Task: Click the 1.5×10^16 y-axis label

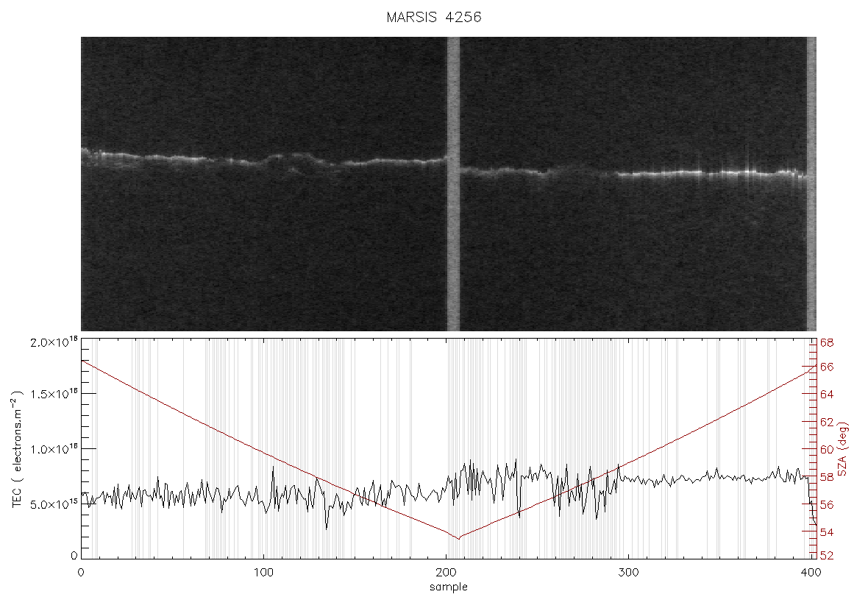Action: (x=52, y=394)
